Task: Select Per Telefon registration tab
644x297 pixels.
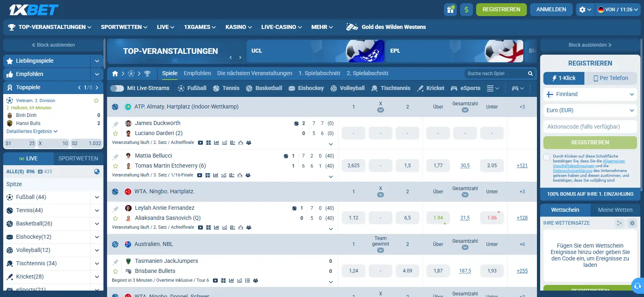Action: (x=611, y=78)
